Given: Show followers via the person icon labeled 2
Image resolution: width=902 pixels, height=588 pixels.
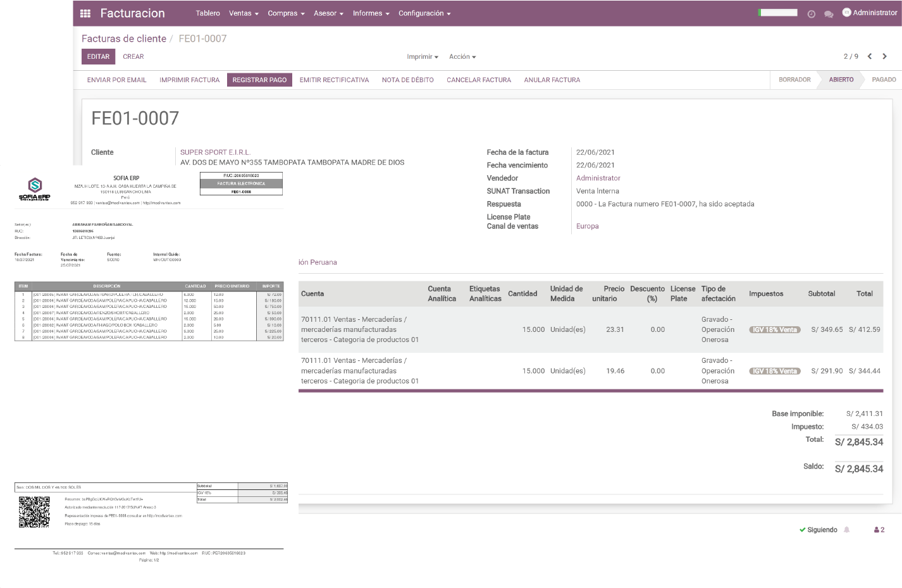Looking at the screenshot, I should (x=879, y=529).
